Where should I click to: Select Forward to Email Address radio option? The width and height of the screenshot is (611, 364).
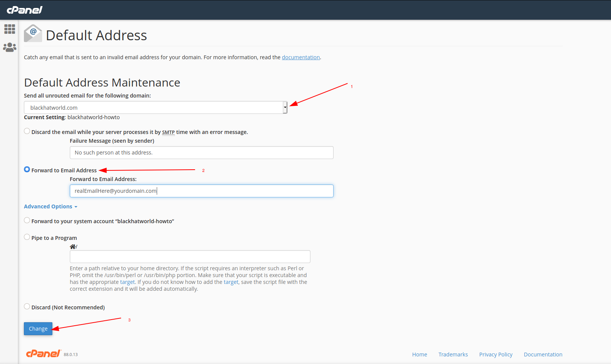(27, 170)
